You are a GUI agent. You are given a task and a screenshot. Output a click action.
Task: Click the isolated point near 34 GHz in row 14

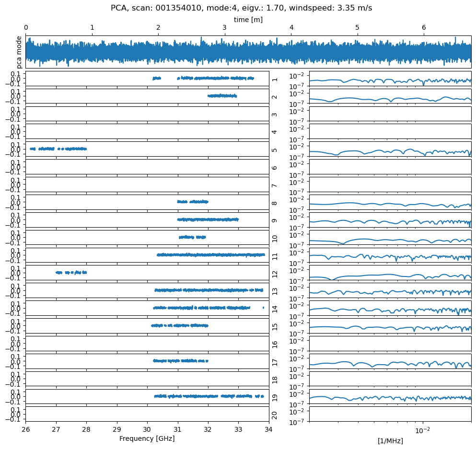click(263, 308)
